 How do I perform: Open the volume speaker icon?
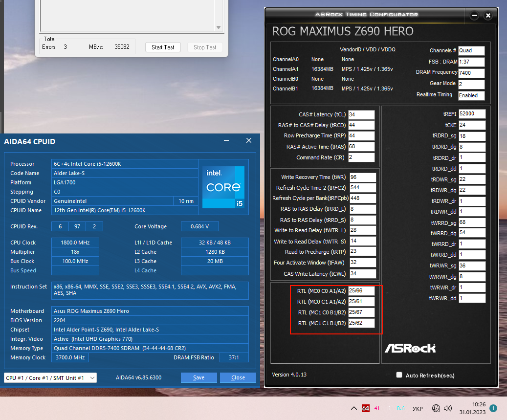(447, 408)
